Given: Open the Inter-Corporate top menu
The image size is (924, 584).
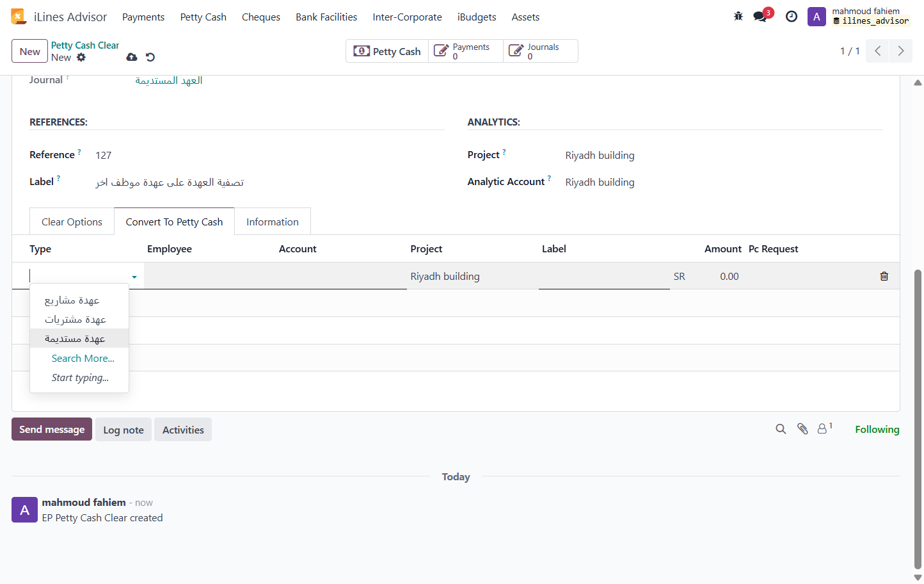Looking at the screenshot, I should [x=408, y=17].
